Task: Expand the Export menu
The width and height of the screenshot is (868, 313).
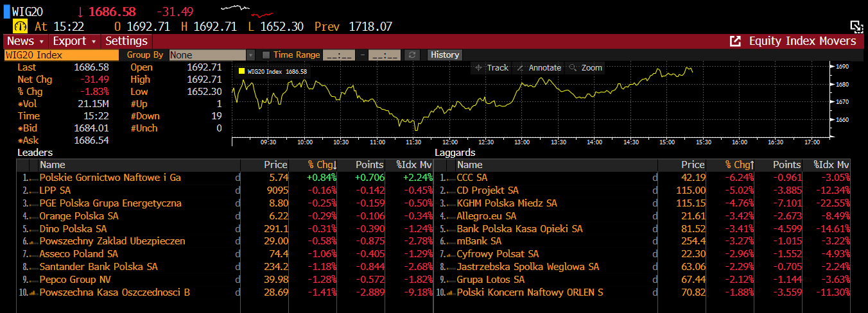Action: tap(74, 41)
